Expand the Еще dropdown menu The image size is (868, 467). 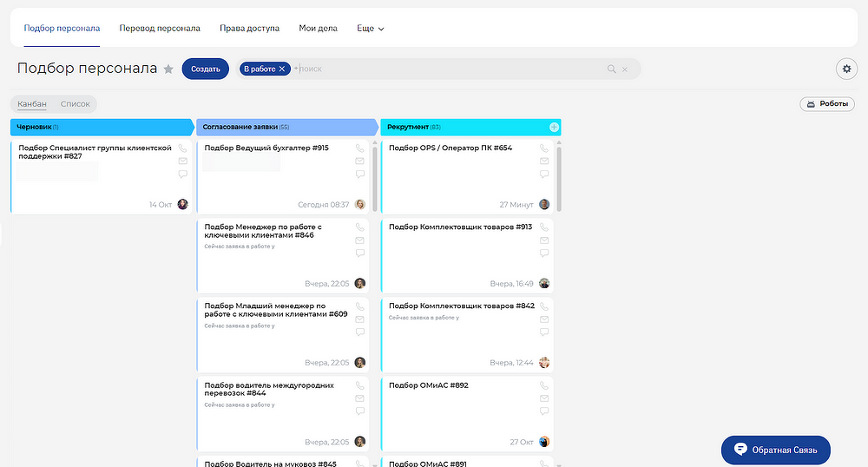tap(371, 29)
